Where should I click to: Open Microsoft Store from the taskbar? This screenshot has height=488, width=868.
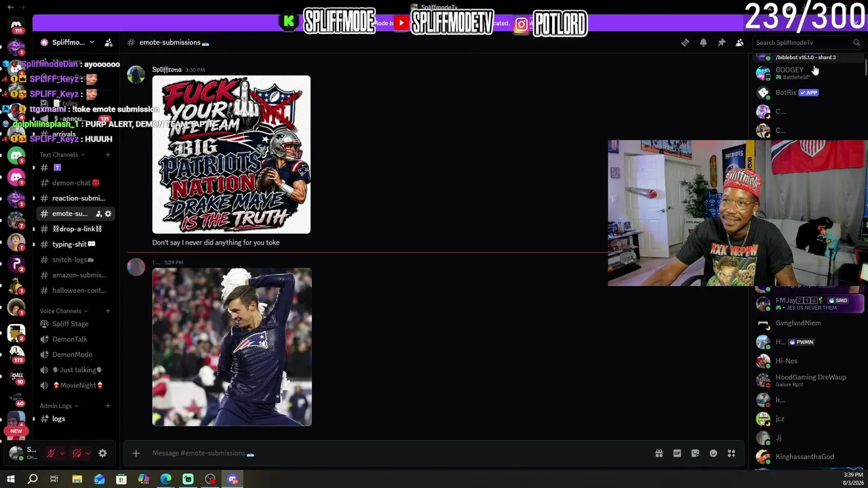coord(121,480)
